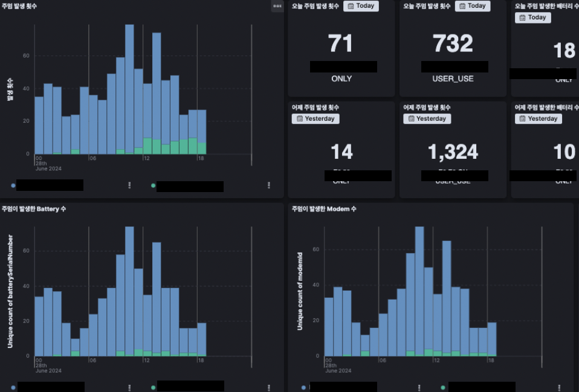
Task: Open blue series legend options in 주엄 발생 횟수 chart
Action: [x=129, y=185]
